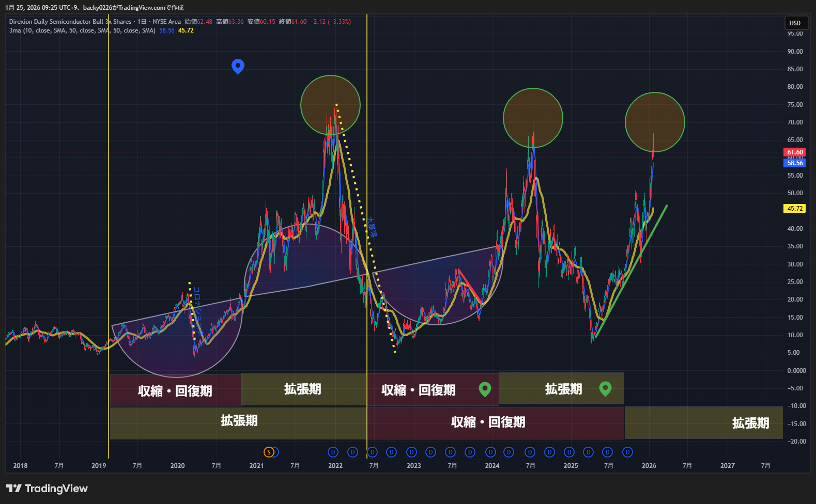Select the yellow 45.72 moving average label
This screenshot has width=816, height=504.
click(x=794, y=209)
